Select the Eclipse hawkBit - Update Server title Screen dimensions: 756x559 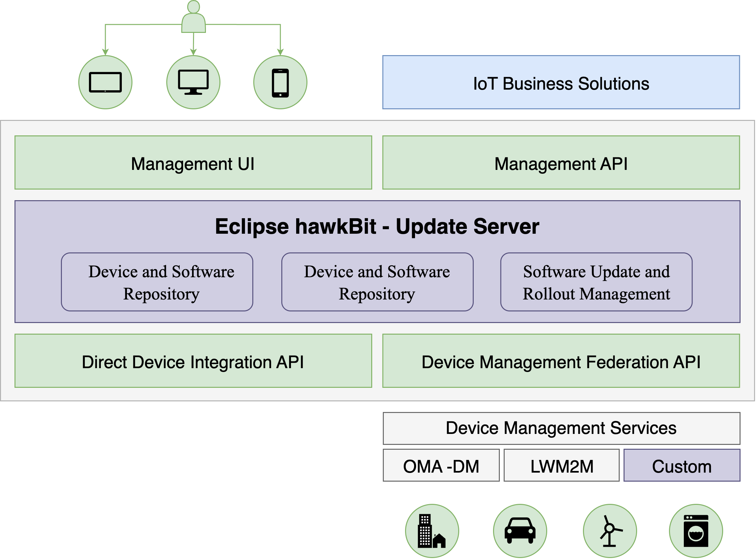[x=377, y=226]
